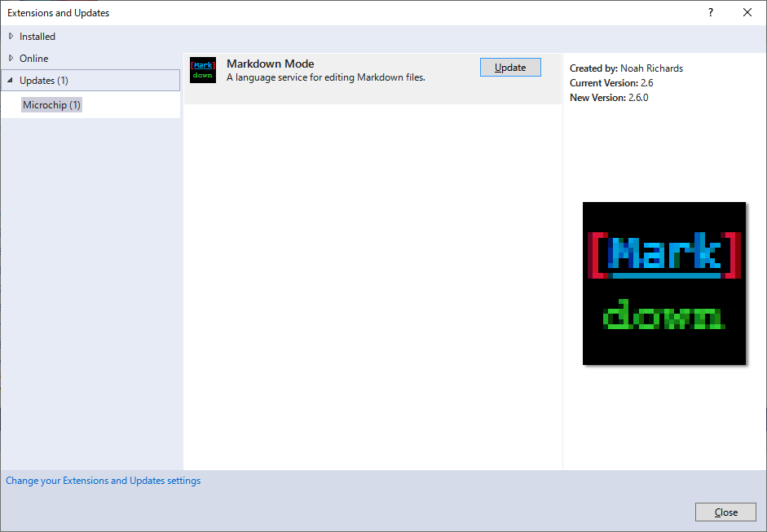767x532 pixels.
Task: Click the help question mark in title bar
Action: 710,13
